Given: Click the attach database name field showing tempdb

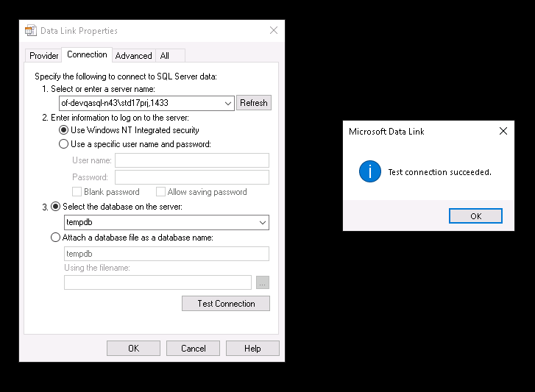Looking at the screenshot, I should tap(166, 254).
